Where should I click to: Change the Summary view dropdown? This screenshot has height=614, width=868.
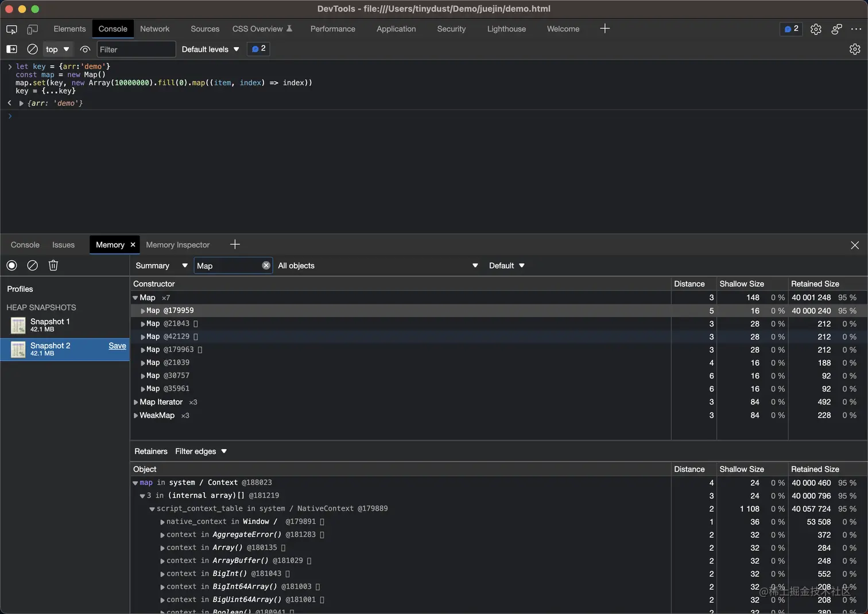tap(161, 265)
